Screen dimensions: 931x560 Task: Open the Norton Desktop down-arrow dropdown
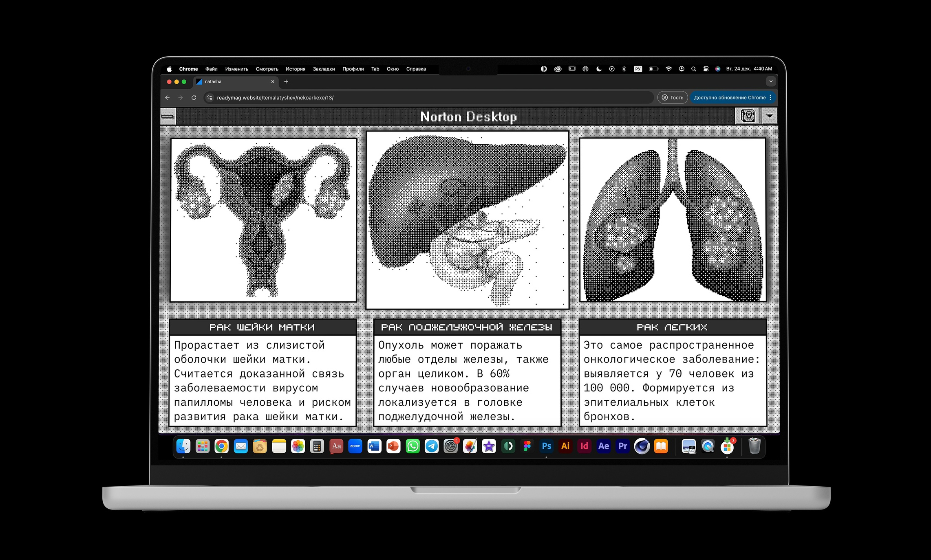coord(769,116)
